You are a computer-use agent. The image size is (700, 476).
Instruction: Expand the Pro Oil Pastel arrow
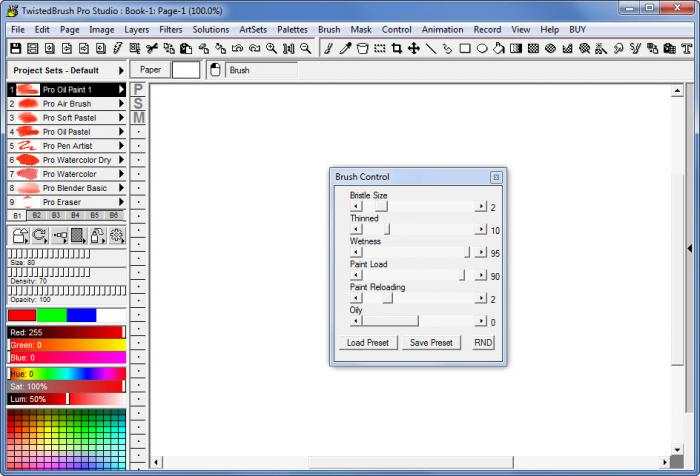(121, 132)
